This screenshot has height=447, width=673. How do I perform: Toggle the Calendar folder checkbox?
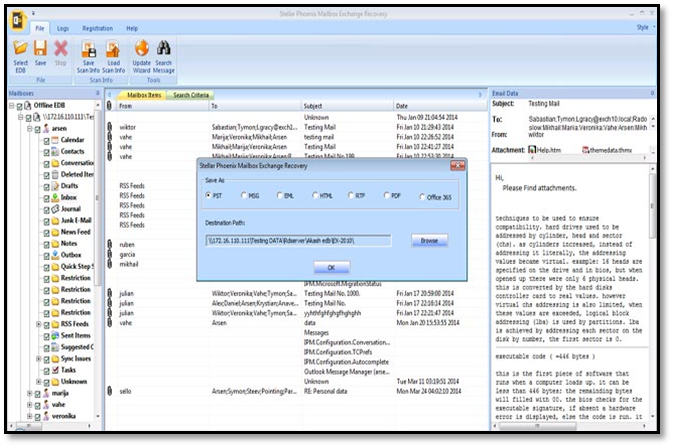[46, 140]
